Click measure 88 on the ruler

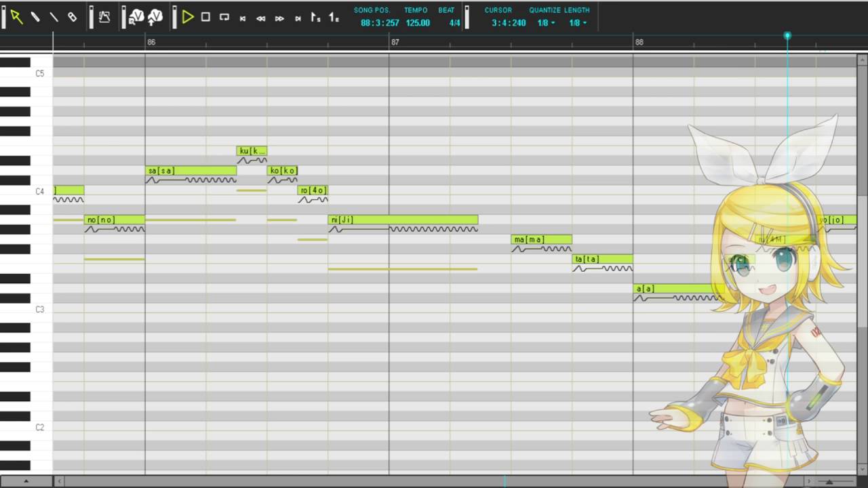639,42
